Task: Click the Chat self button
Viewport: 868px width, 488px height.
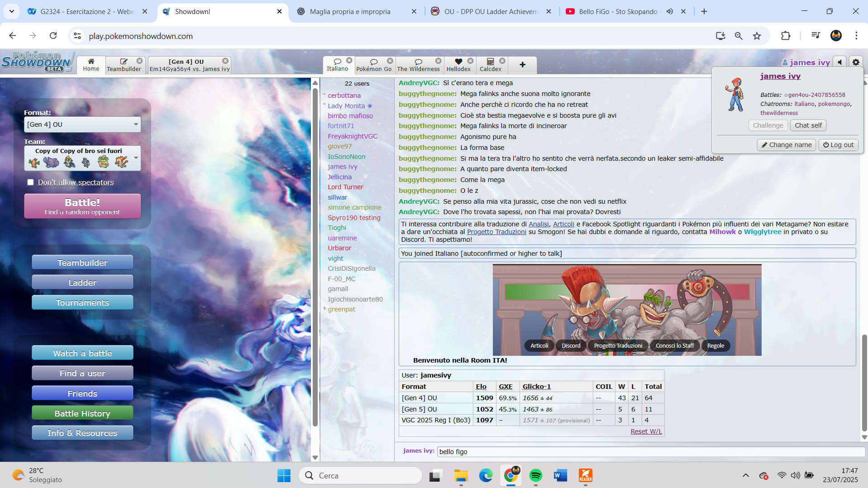Action: [808, 125]
